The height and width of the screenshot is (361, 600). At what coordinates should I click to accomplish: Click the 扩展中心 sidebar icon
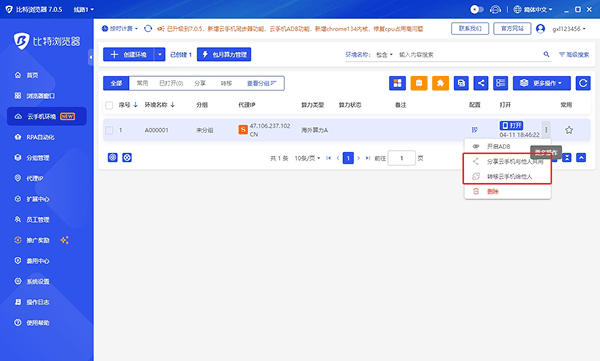tap(18, 199)
